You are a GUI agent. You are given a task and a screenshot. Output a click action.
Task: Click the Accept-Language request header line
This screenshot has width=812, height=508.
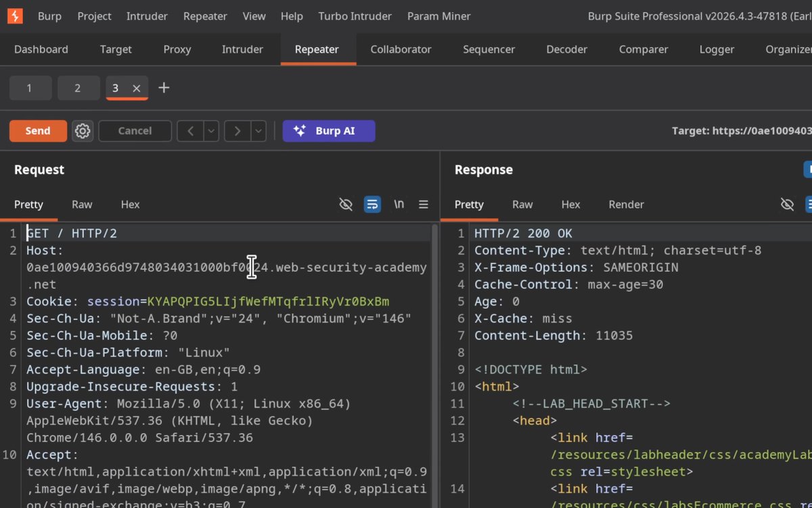pyautogui.click(x=143, y=370)
